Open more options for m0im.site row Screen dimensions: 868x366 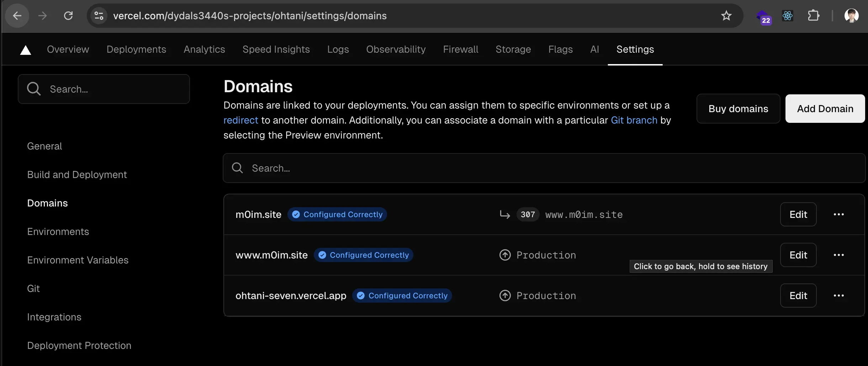point(838,214)
